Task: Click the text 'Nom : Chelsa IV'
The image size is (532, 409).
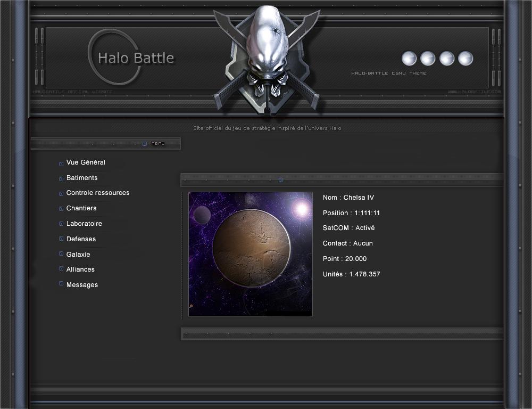Action: click(x=348, y=198)
